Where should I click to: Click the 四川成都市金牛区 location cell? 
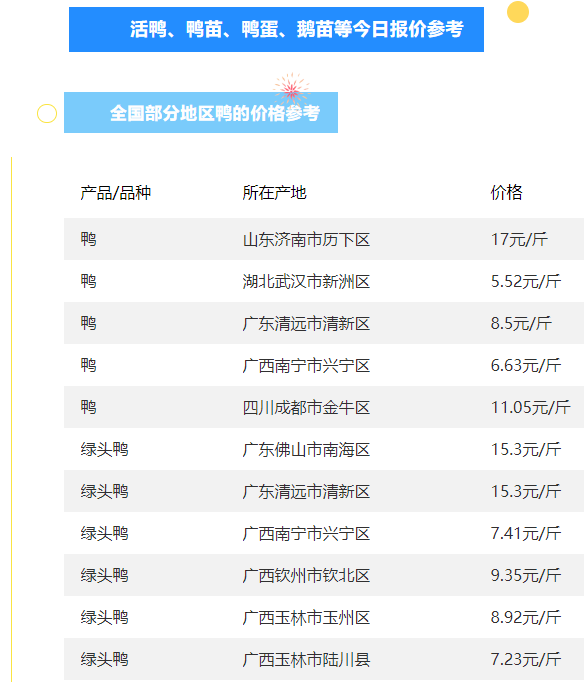[x=306, y=408]
